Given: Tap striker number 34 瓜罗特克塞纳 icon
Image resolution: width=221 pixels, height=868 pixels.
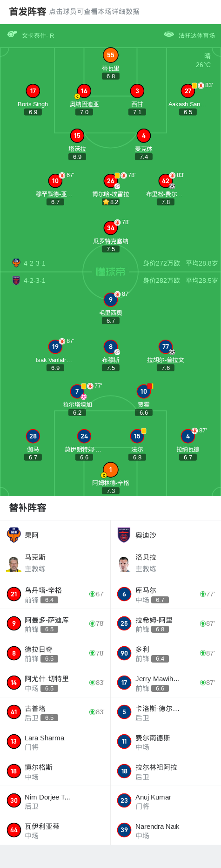Looking at the screenshot, I should [x=110, y=228].
